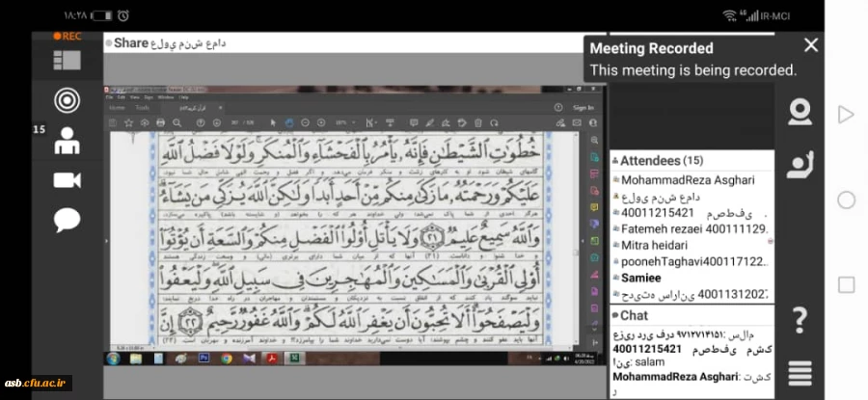
Task: Toggle the video camera icon
Action: (67, 180)
